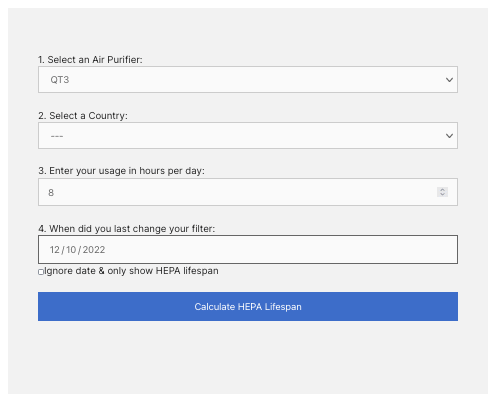This screenshot has width=500, height=406.
Task: Select the QT3 air purifier combo box
Action: coord(248,80)
